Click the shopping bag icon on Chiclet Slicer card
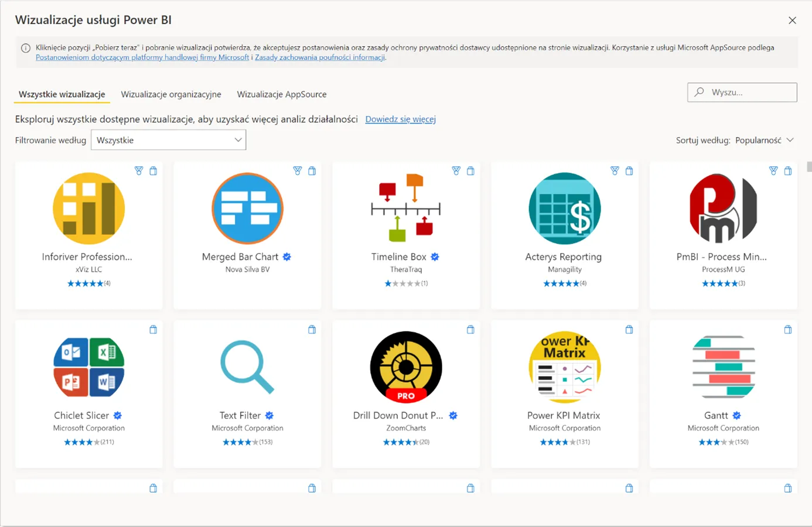The height and width of the screenshot is (527, 812). point(153,330)
